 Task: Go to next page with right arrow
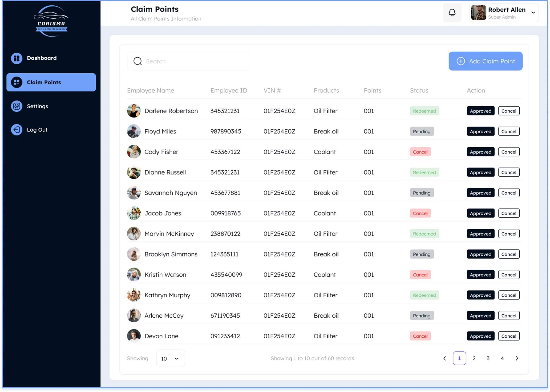pos(517,358)
